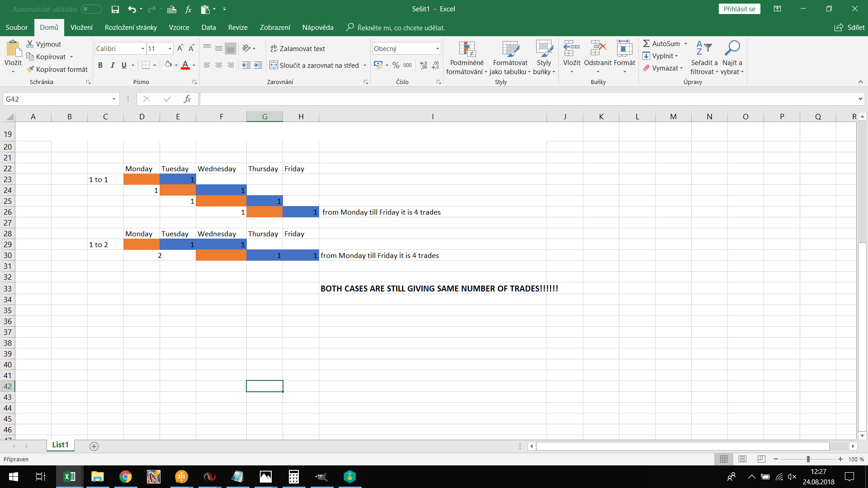This screenshot has width=868, height=488.
Task: Open the Vzorce ribbon tab
Action: click(x=179, y=28)
